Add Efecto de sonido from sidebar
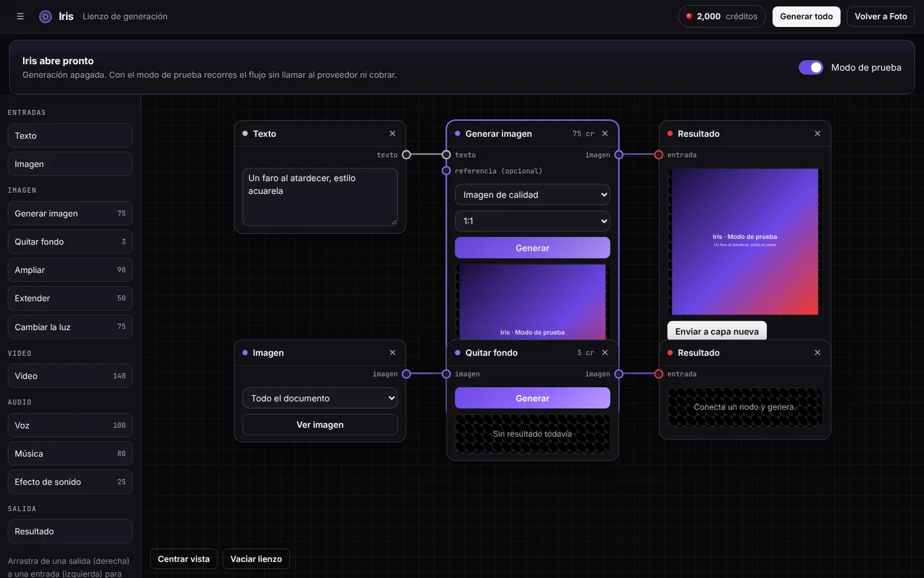924x578 pixels. 70,482
